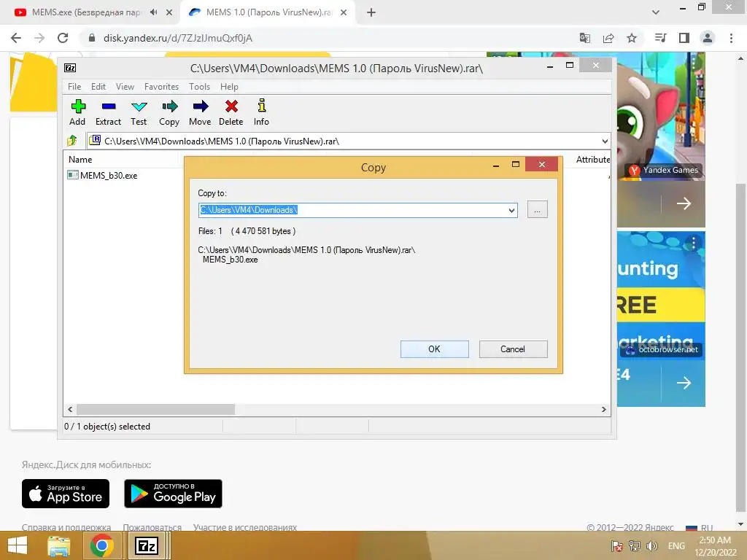Image resolution: width=747 pixels, height=560 pixels.
Task: Select the MEMS_b30.exe file icon
Action: pyautogui.click(x=73, y=175)
